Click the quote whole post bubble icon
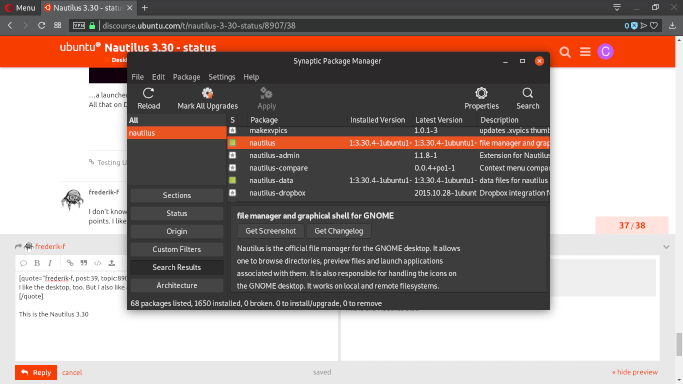Viewport: 683px width, 384px height. tap(24, 263)
